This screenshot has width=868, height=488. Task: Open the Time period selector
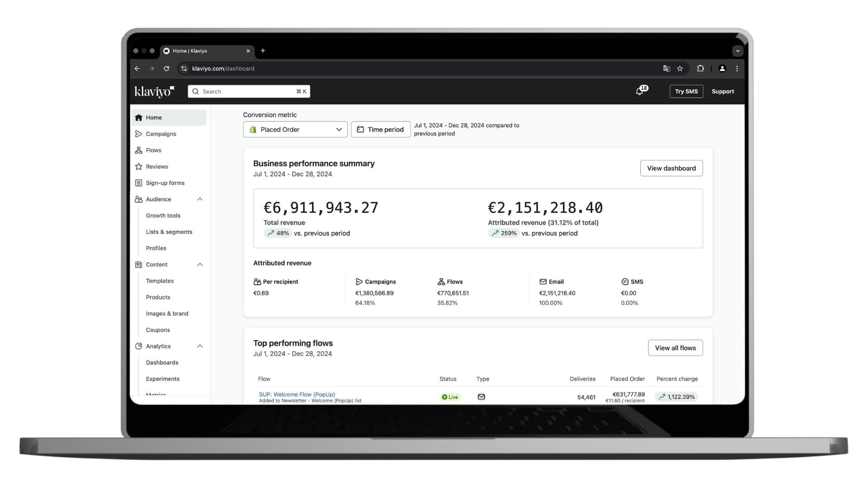[381, 129]
